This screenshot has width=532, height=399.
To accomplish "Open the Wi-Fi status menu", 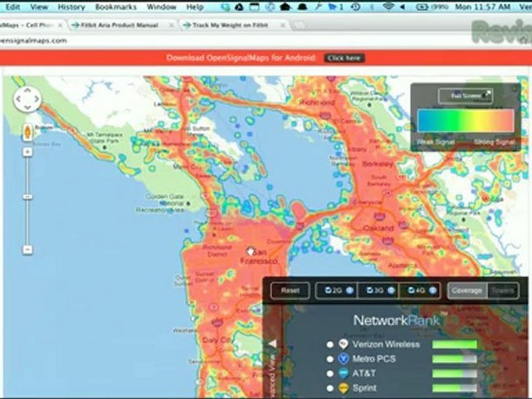I will click(388, 7).
